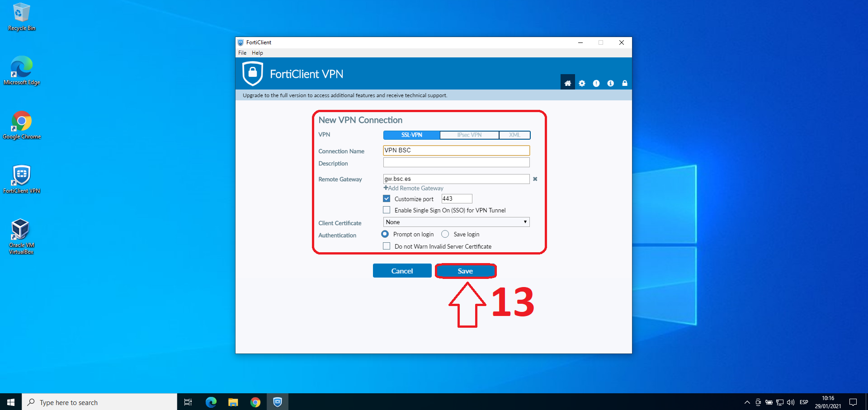
Task: Click Add Remote Gateway link
Action: click(x=414, y=188)
